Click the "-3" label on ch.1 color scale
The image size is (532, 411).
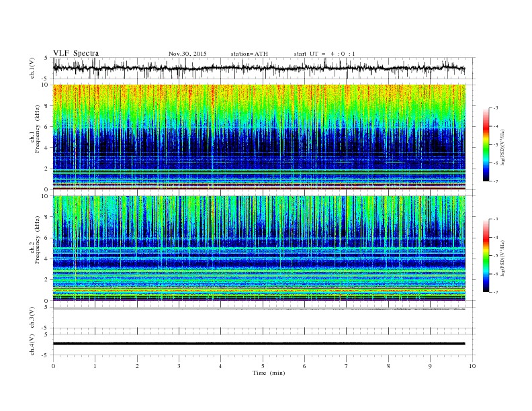(x=496, y=108)
